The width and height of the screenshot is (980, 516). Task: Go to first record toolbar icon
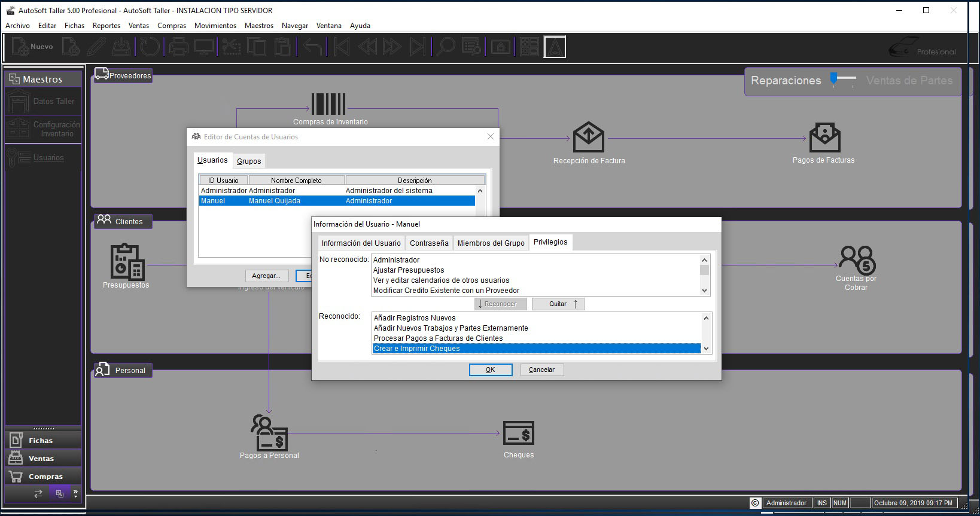tap(342, 47)
